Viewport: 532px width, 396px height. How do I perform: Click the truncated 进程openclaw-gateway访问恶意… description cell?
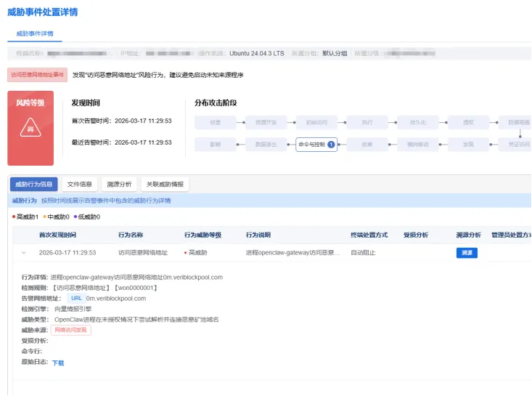click(292, 252)
